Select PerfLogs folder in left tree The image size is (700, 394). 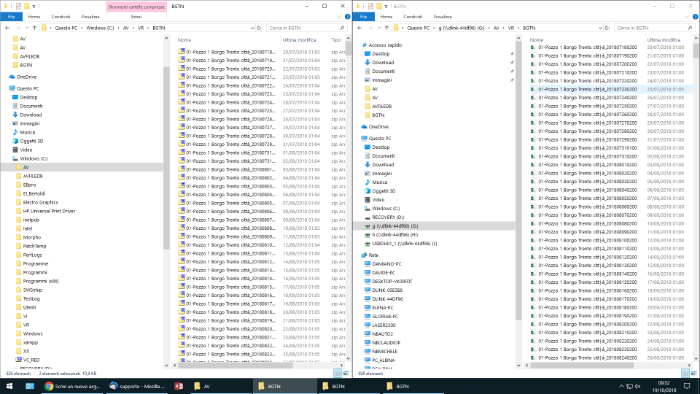[29, 255]
